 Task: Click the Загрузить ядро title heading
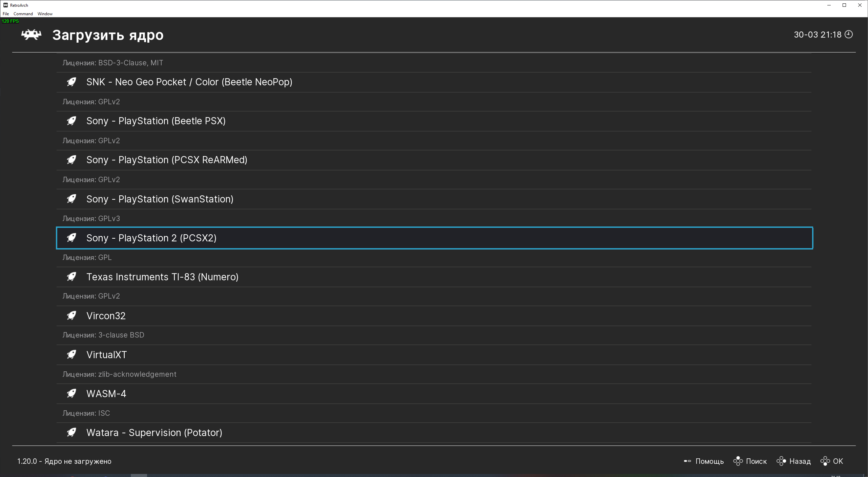click(108, 35)
